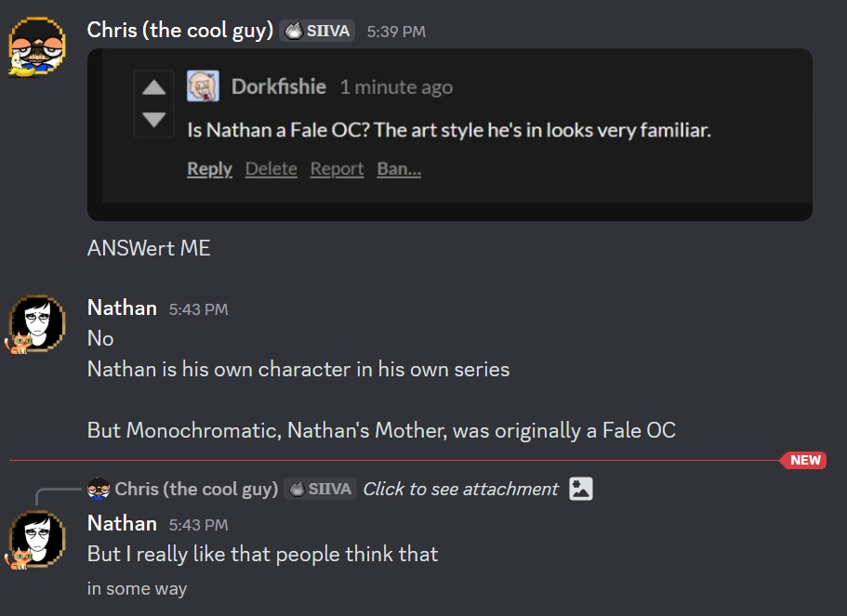The height and width of the screenshot is (616, 847).
Task: Click Reply under Dorkfishie's comment
Action: tap(209, 168)
